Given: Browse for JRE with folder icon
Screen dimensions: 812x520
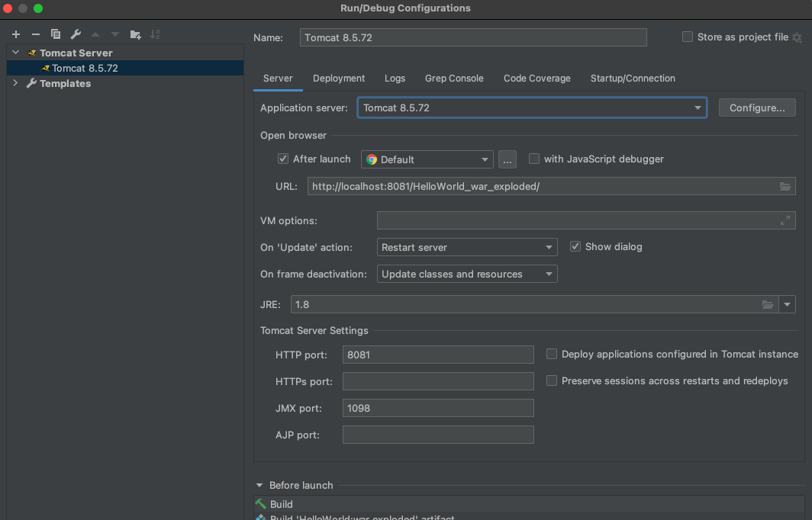Looking at the screenshot, I should [768, 304].
